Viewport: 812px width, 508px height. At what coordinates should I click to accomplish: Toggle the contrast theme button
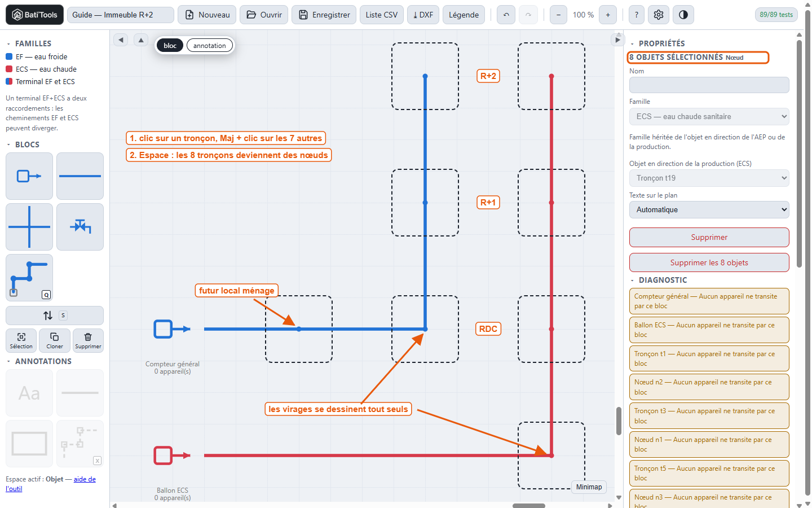683,15
